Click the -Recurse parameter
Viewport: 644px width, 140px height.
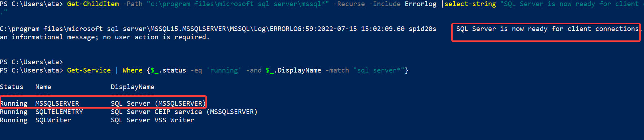(x=349, y=4)
